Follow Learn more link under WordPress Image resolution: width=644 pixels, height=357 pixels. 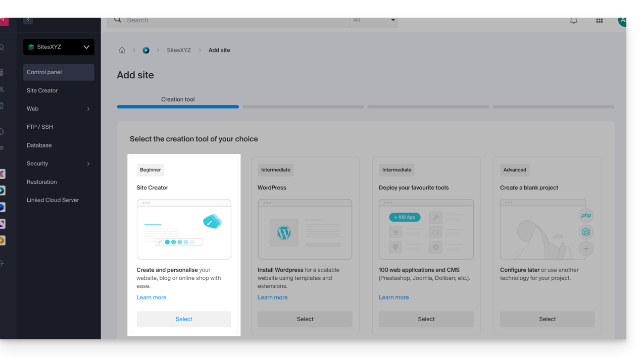(x=273, y=297)
